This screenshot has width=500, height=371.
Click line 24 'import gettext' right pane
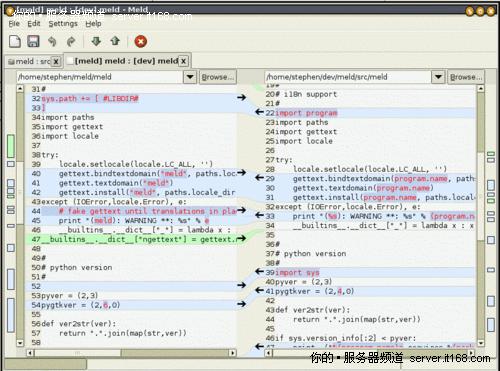click(306, 132)
